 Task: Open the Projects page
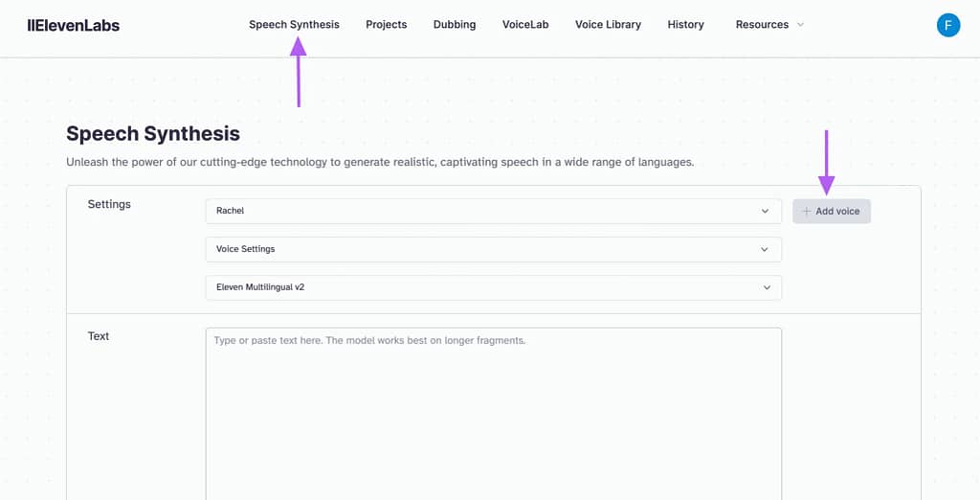tap(386, 25)
